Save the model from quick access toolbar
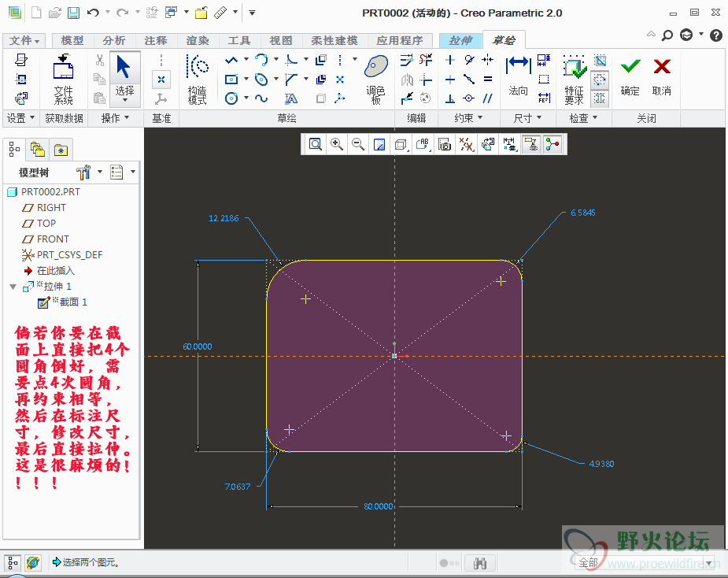Viewport: 728px width, 578px height. click(x=73, y=13)
